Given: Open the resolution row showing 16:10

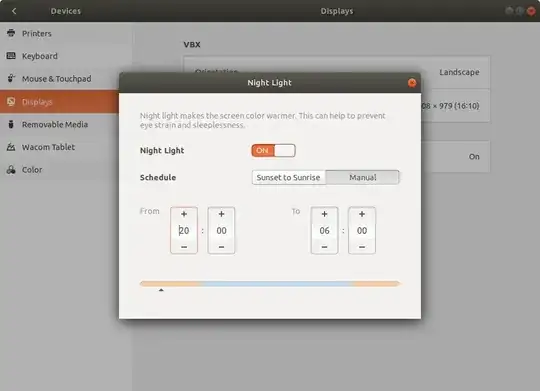Looking at the screenshot, I should click(455, 106).
